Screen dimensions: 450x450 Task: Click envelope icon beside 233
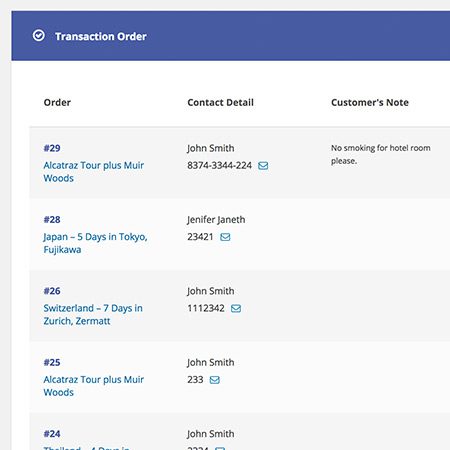215,380
